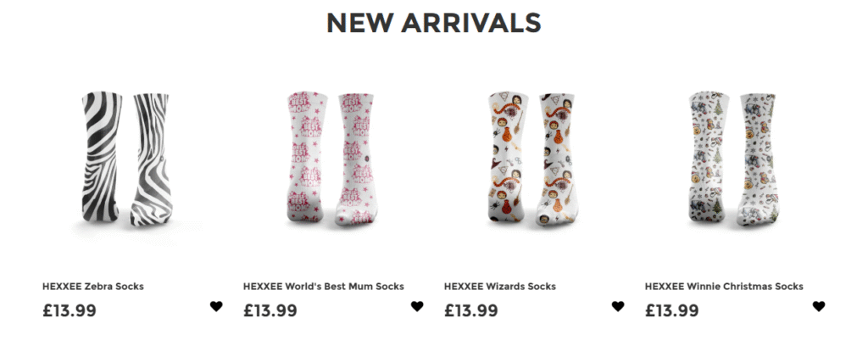Click the £13.99 price under Zebra Socks
Screen dimensions: 868x346
70,310
